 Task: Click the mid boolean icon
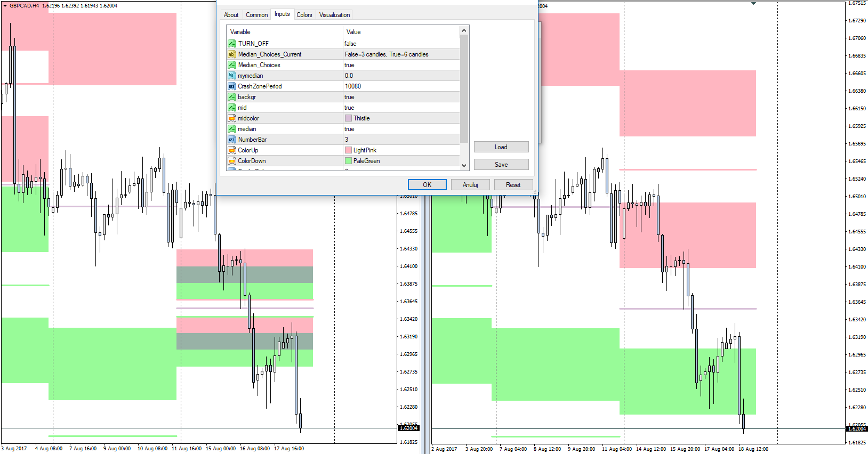tap(231, 108)
